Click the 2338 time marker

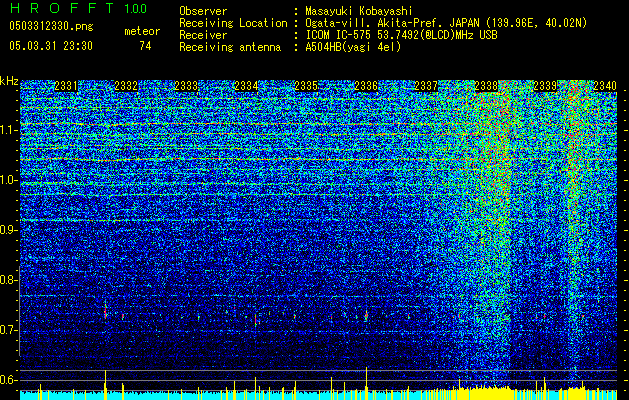[x=486, y=86]
